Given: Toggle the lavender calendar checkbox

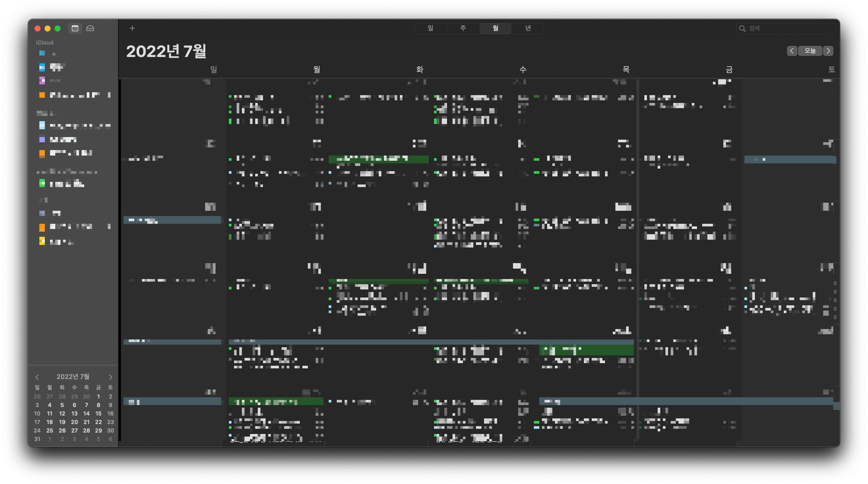Looking at the screenshot, I should (x=42, y=139).
